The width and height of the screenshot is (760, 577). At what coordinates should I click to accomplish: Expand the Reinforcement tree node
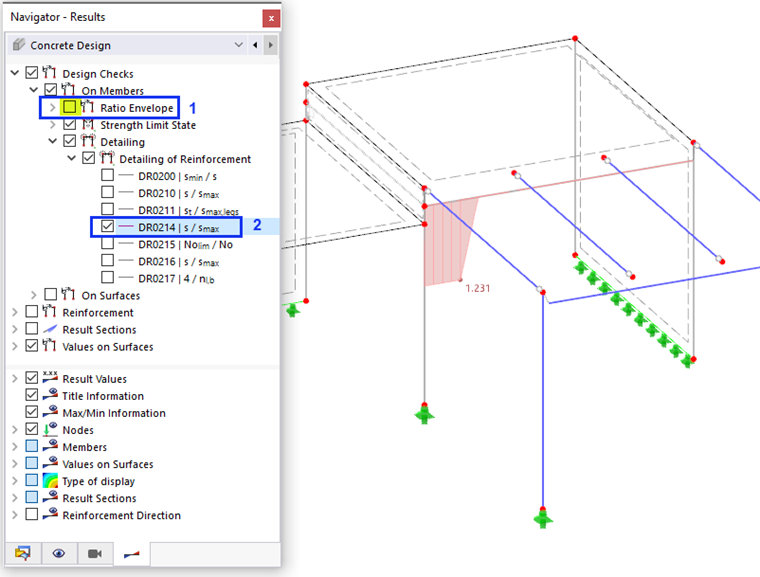15,312
